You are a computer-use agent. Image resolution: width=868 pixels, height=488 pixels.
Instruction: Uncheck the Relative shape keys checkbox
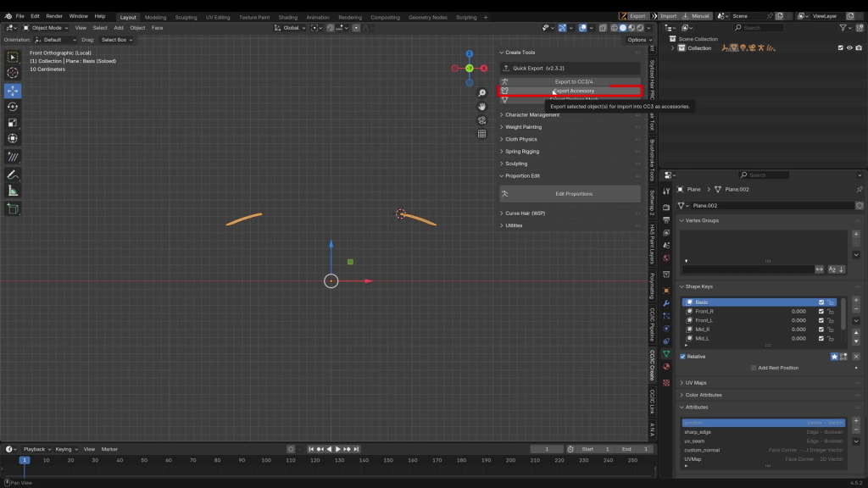click(x=683, y=357)
